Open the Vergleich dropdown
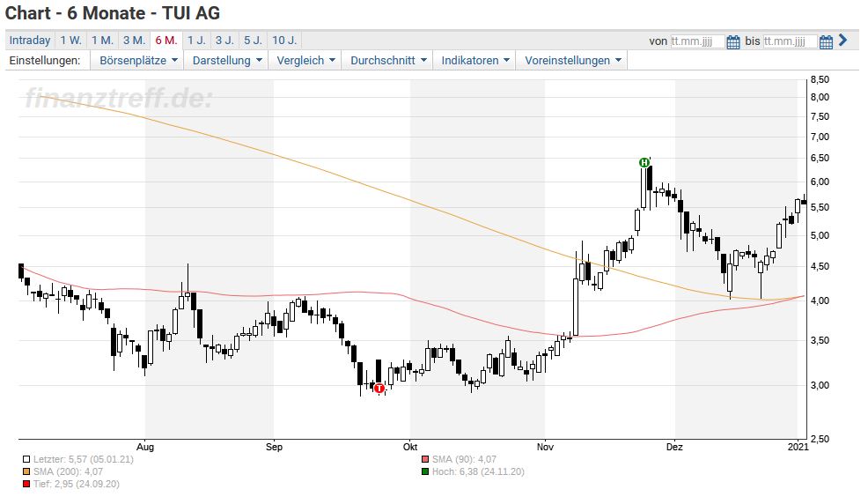Viewport: 868px width, 497px height. click(305, 61)
